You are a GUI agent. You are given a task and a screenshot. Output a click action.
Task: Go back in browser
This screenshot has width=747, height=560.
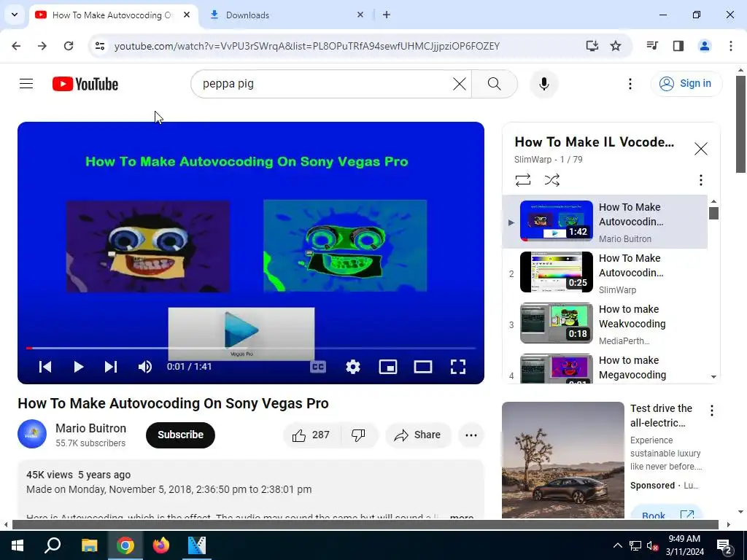pos(16,46)
